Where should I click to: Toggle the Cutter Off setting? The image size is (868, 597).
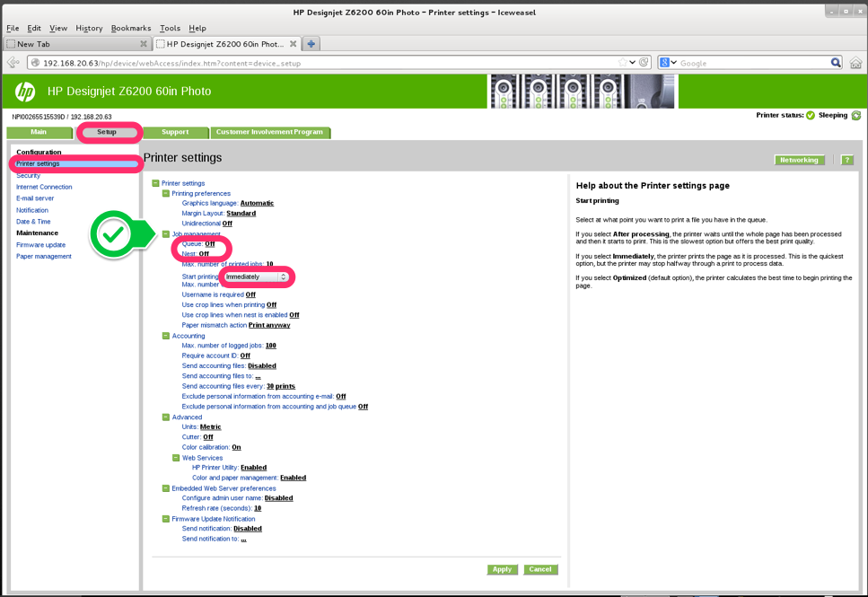click(x=208, y=437)
